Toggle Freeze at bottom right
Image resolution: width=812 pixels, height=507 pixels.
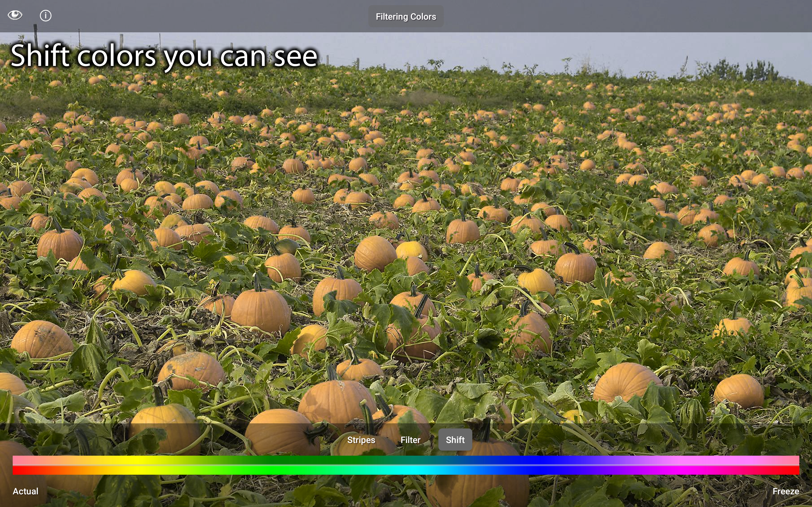[785, 491]
